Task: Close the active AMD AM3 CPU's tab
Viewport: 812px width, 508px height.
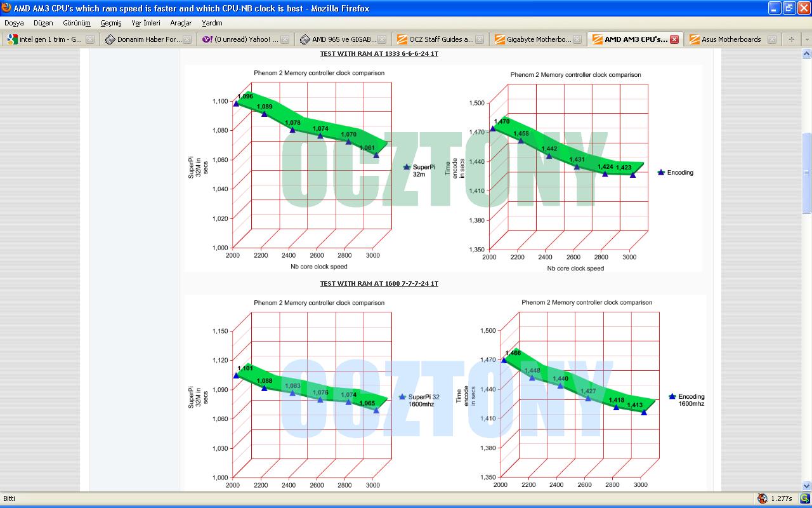Action: [674, 39]
